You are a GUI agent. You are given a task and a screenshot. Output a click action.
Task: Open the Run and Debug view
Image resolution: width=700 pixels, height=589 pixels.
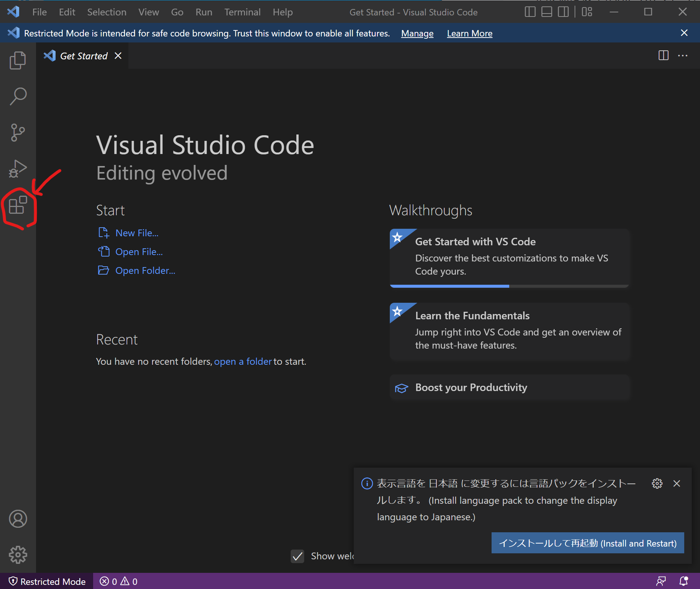click(x=18, y=169)
